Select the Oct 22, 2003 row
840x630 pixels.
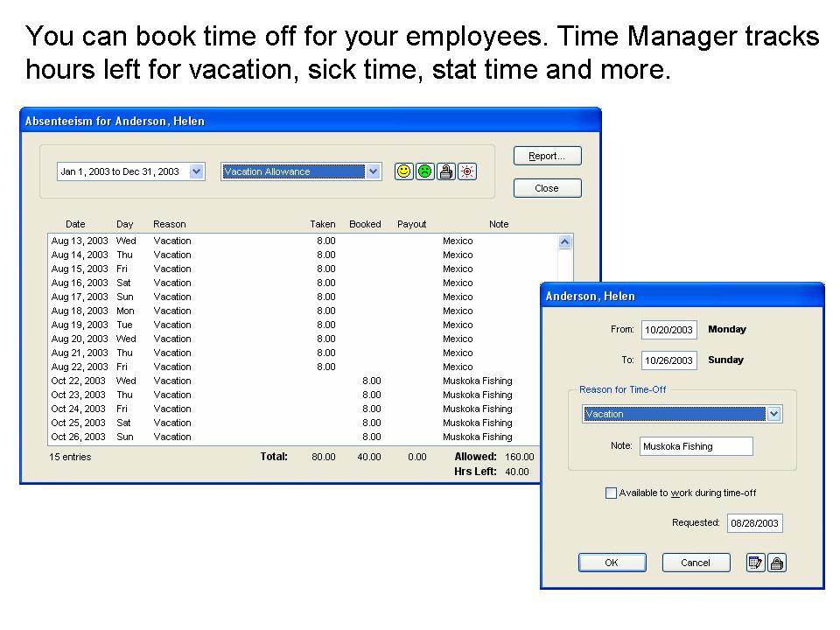click(x=294, y=381)
